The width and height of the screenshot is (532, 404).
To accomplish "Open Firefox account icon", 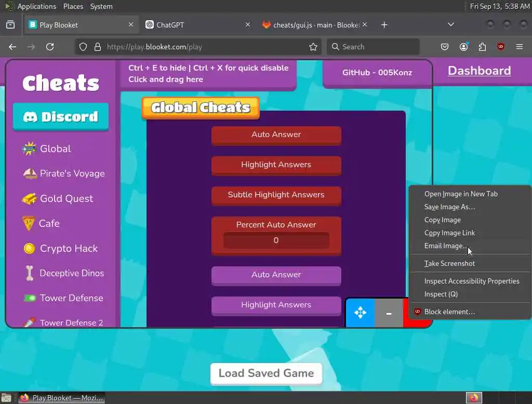I will click(464, 47).
